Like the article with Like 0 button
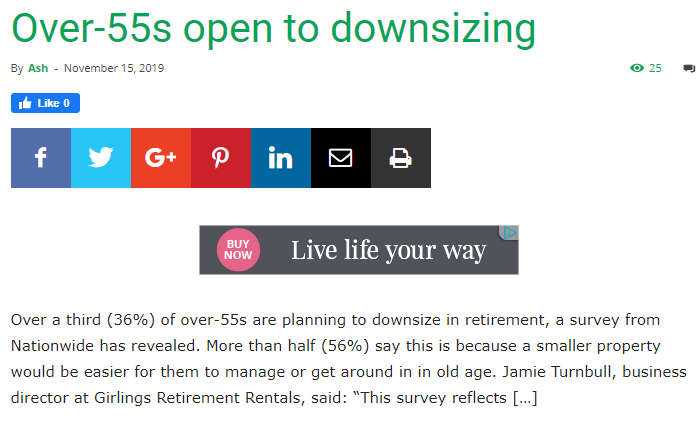Image resolution: width=697 pixels, height=431 pixels. click(x=45, y=103)
